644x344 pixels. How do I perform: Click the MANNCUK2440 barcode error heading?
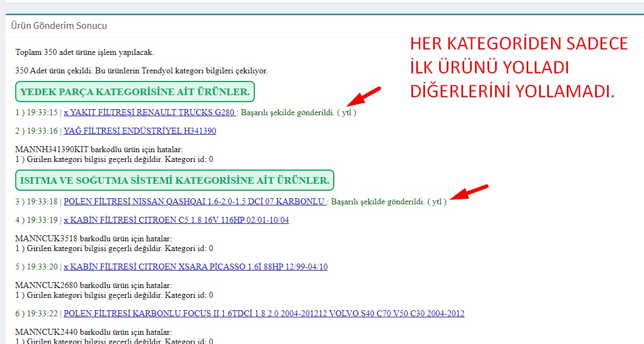[93, 332]
